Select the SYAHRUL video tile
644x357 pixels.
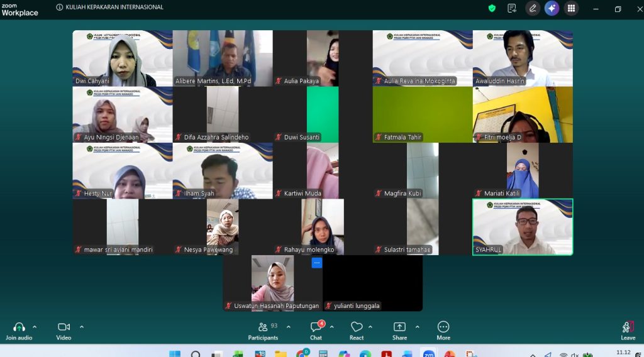[x=523, y=227]
